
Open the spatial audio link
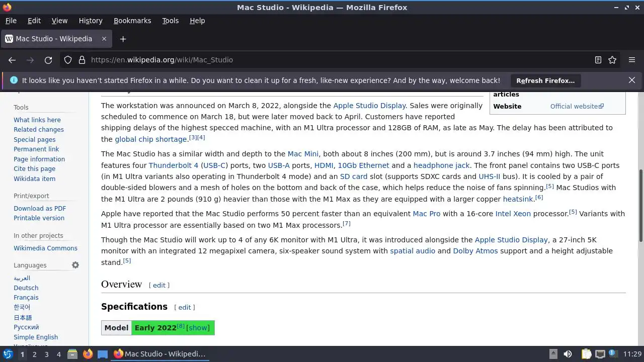(413, 251)
